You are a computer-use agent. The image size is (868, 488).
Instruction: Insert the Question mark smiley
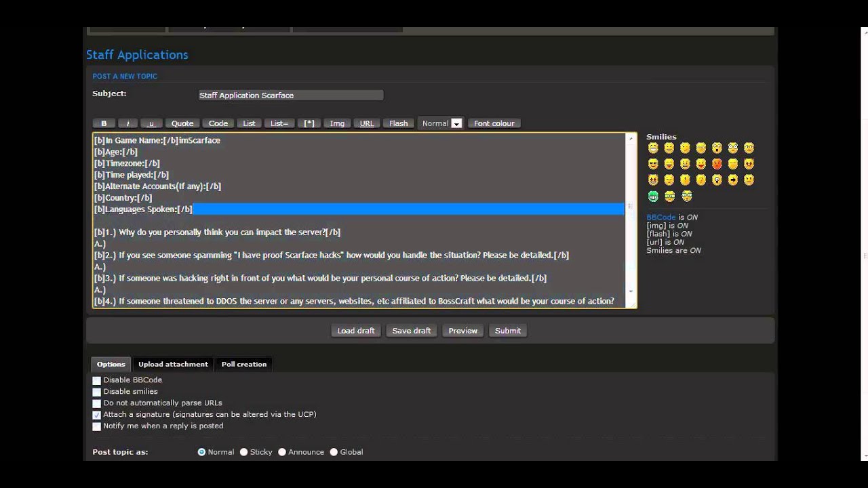(701, 180)
